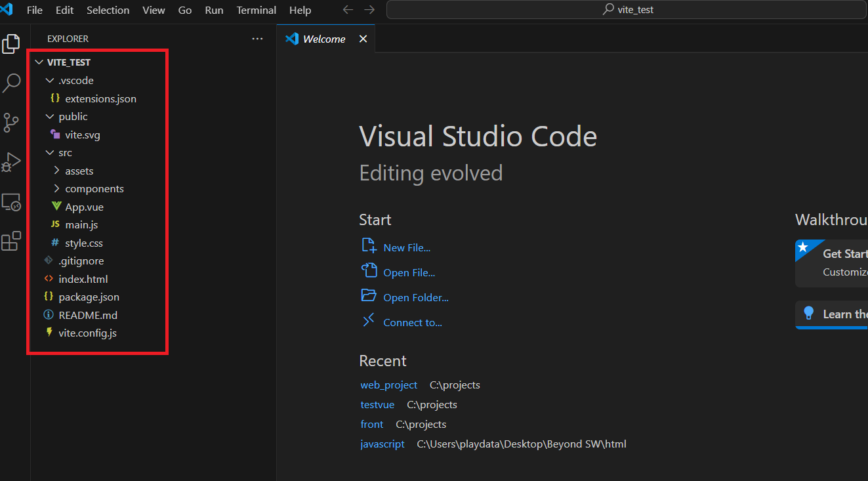Open recent project front
Image resolution: width=868 pixels, height=481 pixels.
click(372, 424)
